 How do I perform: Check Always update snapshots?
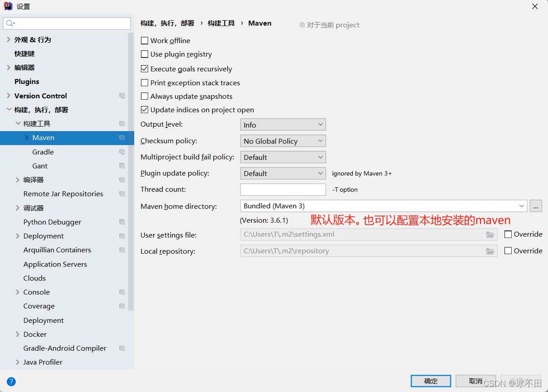tap(145, 96)
